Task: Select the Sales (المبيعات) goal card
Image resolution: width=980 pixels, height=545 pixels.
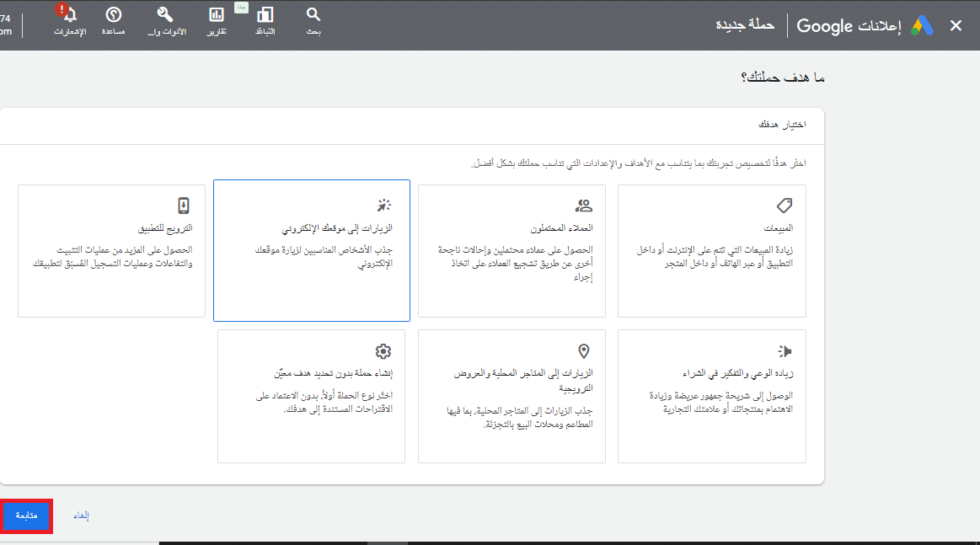Action: pos(712,251)
